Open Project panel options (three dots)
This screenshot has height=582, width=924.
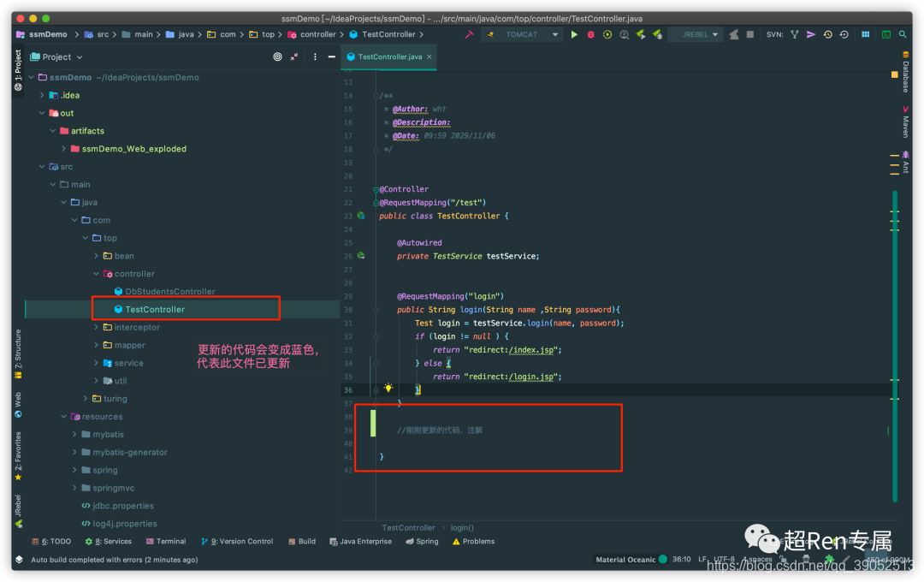click(315, 57)
